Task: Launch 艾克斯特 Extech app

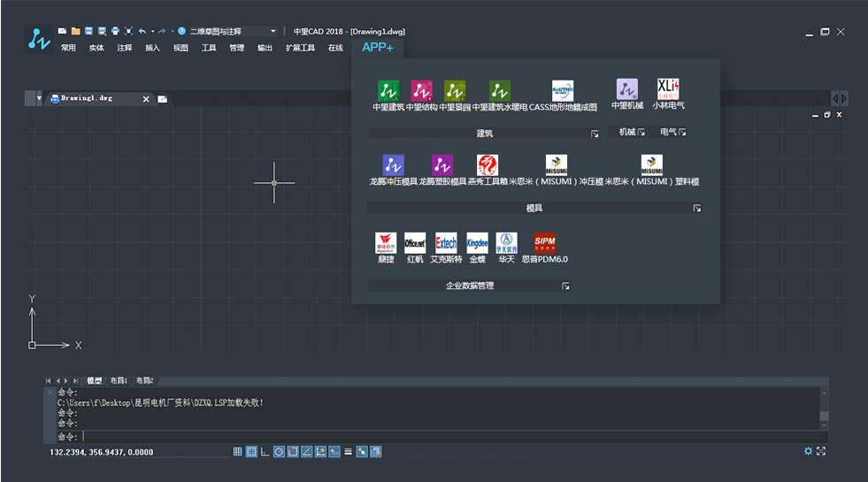Action: [x=446, y=248]
